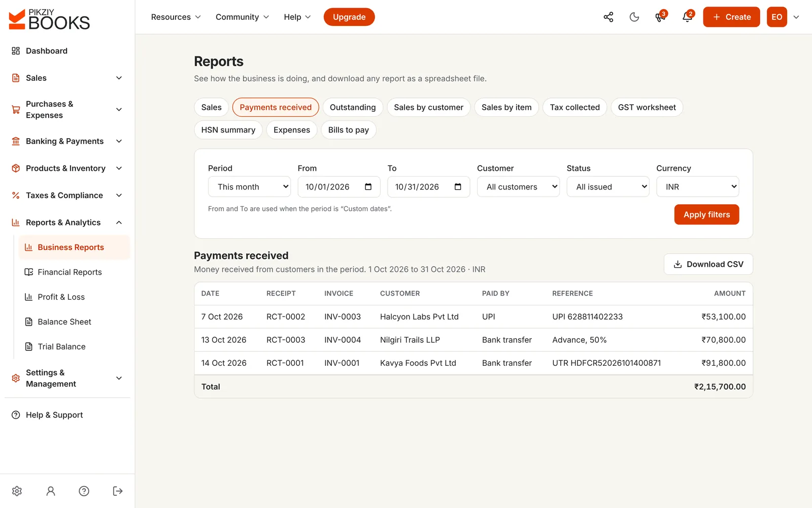Open calendar picker in From date field
Screen dimensions: 812x508
[368, 187]
